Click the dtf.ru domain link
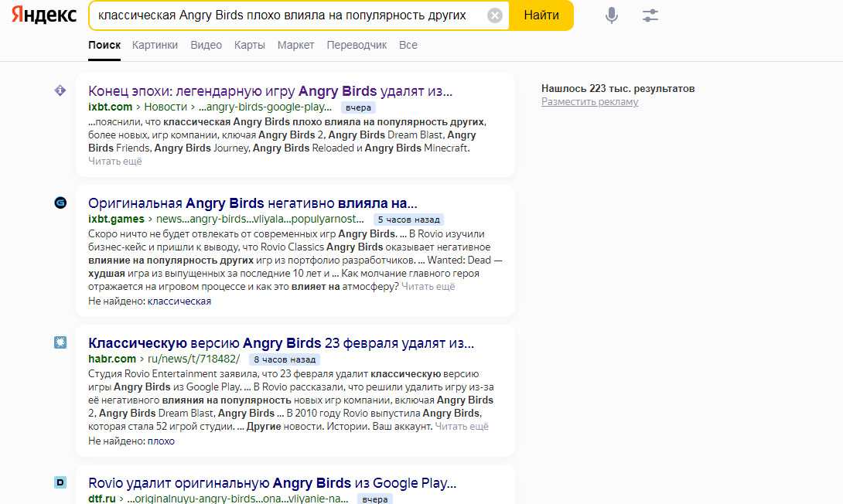The width and height of the screenshot is (843, 504). (x=101, y=499)
